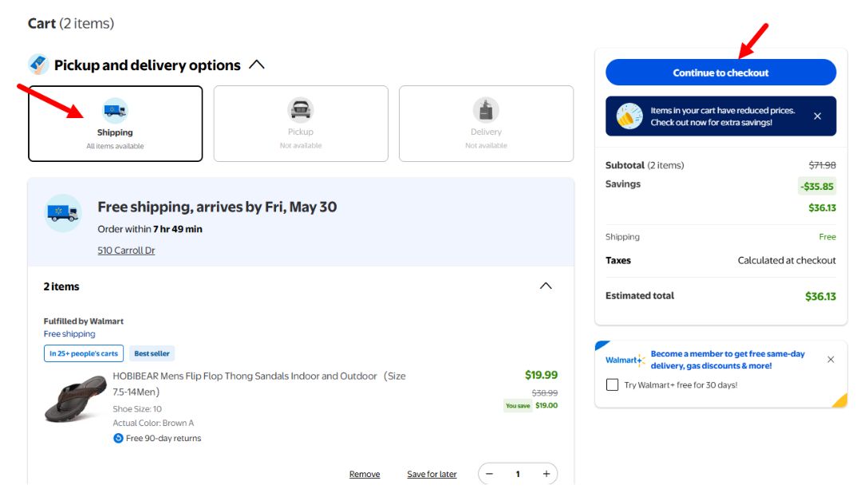Dismiss the reduced prices banner
The image size is (868, 493).
pos(817,116)
